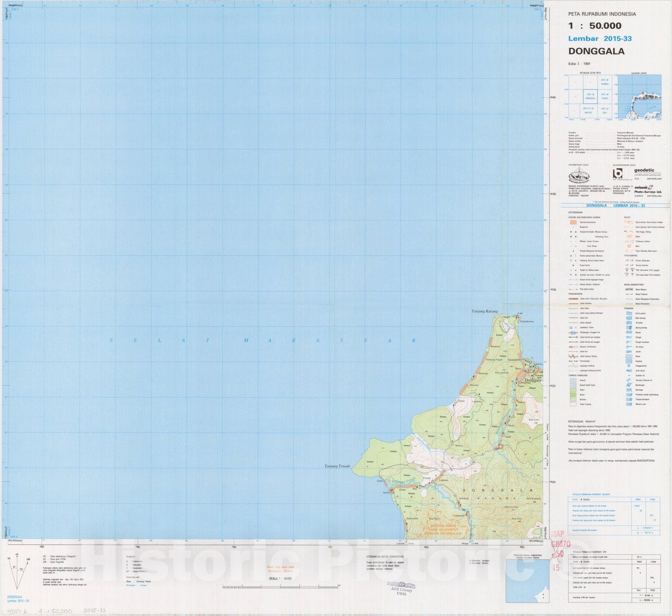Click the Tanjung Karang label
The width and height of the screenshot is (672, 616).
click(484, 311)
